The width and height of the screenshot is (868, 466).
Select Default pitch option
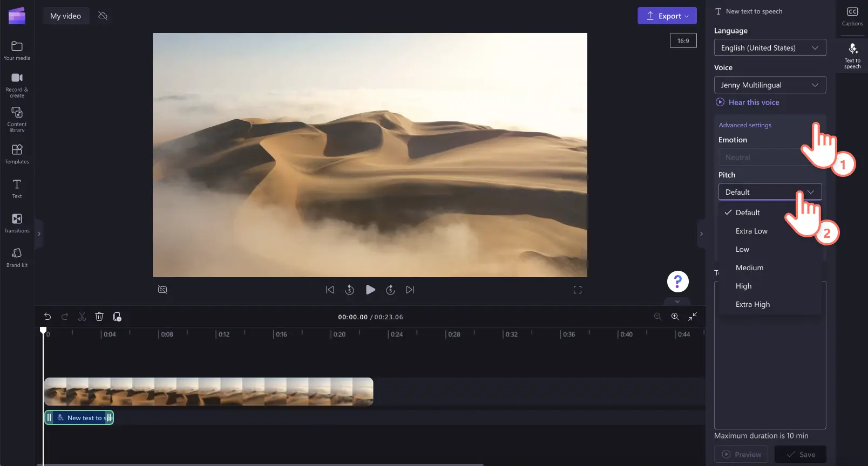770,213
